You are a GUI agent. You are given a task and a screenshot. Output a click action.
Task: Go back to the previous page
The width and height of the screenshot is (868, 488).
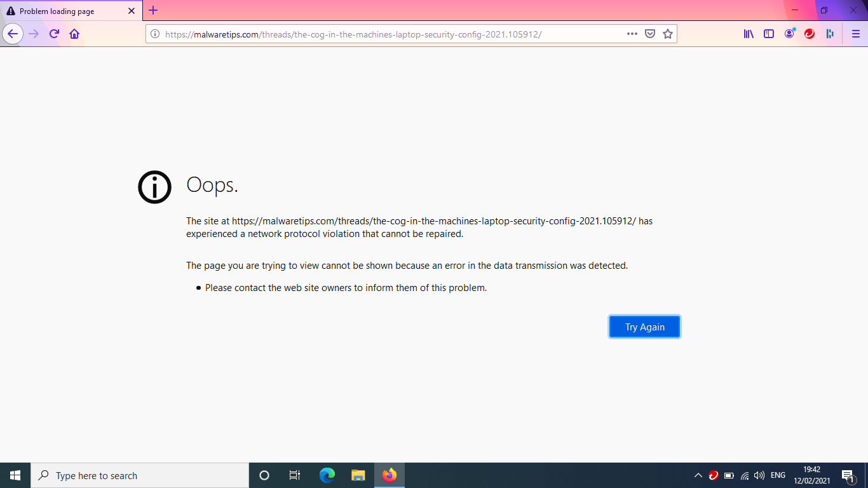(x=13, y=34)
